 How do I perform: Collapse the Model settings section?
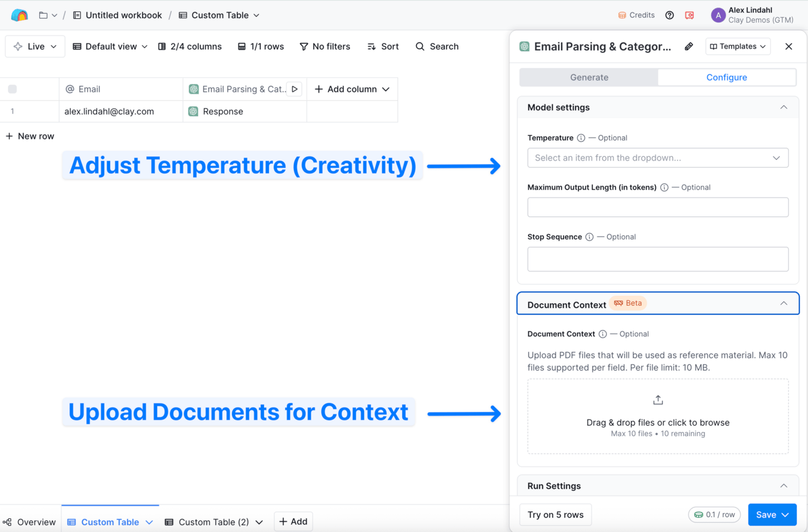[784, 108]
